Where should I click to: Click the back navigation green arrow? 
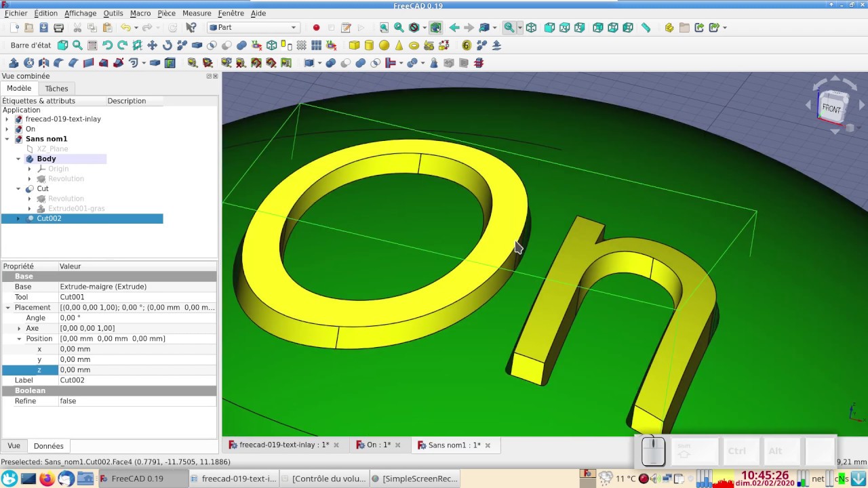point(454,28)
